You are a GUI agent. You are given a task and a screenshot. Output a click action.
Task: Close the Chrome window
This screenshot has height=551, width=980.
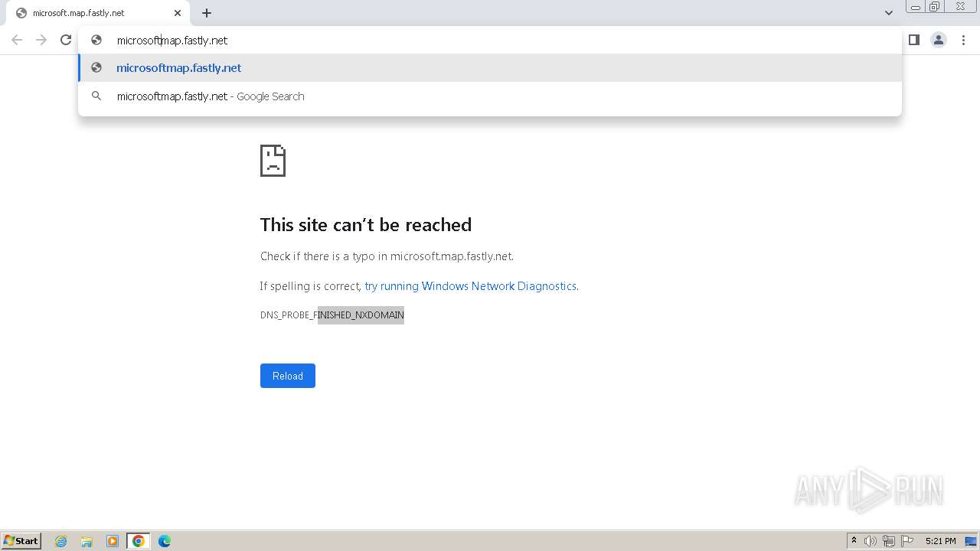[x=960, y=7]
